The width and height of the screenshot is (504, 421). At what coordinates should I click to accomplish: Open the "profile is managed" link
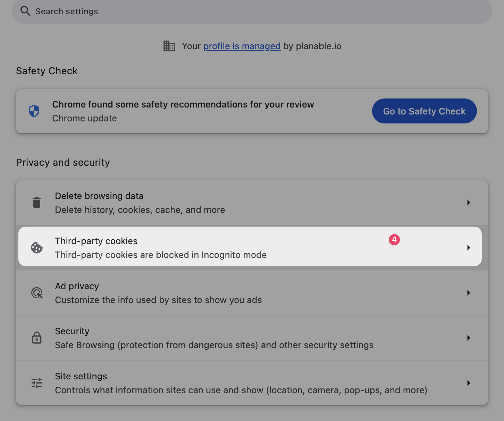click(x=242, y=46)
